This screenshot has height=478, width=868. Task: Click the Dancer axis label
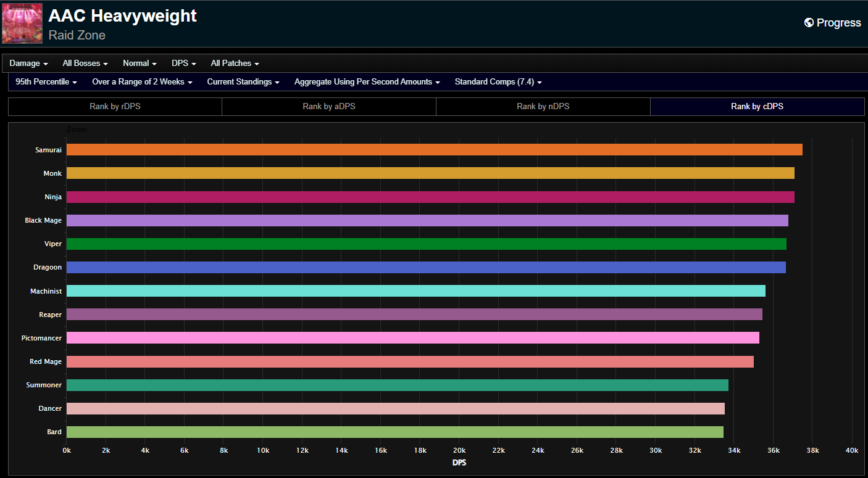pyautogui.click(x=50, y=408)
